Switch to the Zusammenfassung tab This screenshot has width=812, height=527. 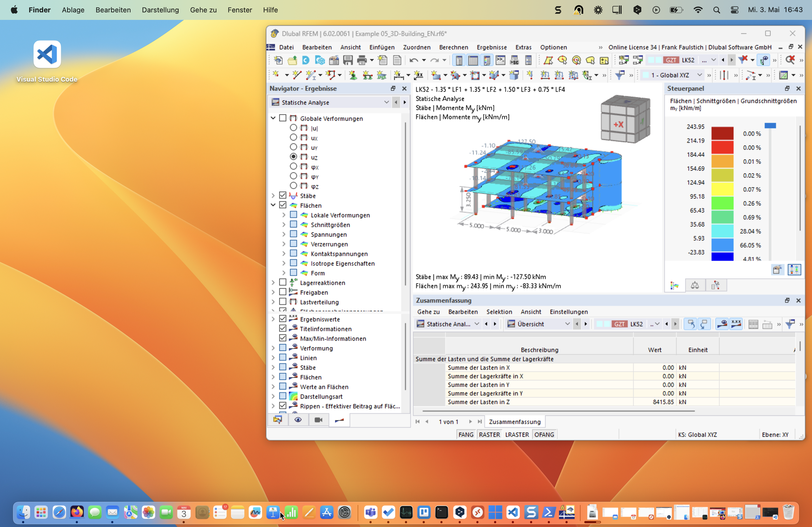click(515, 421)
